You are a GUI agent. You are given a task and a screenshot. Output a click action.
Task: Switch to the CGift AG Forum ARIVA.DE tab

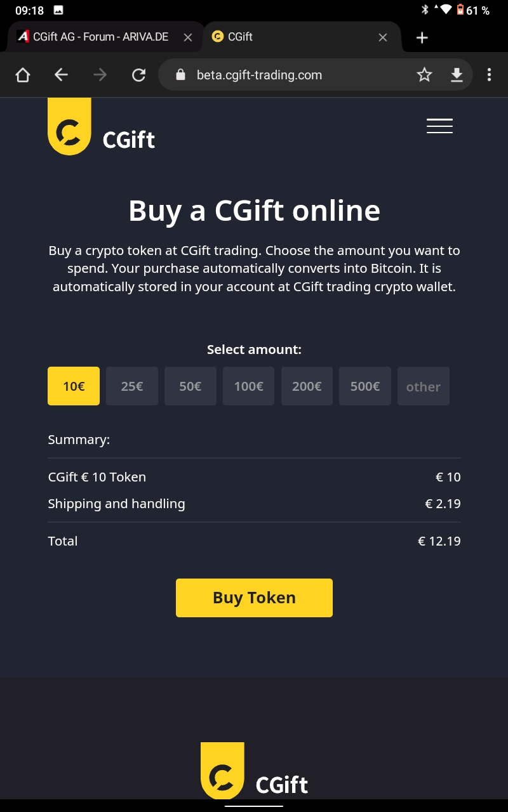click(95, 37)
